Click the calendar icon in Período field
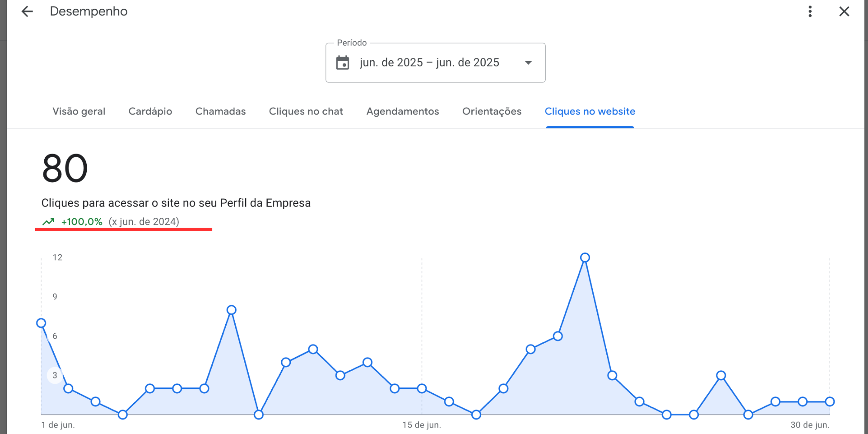868x434 pixels. pyautogui.click(x=342, y=63)
